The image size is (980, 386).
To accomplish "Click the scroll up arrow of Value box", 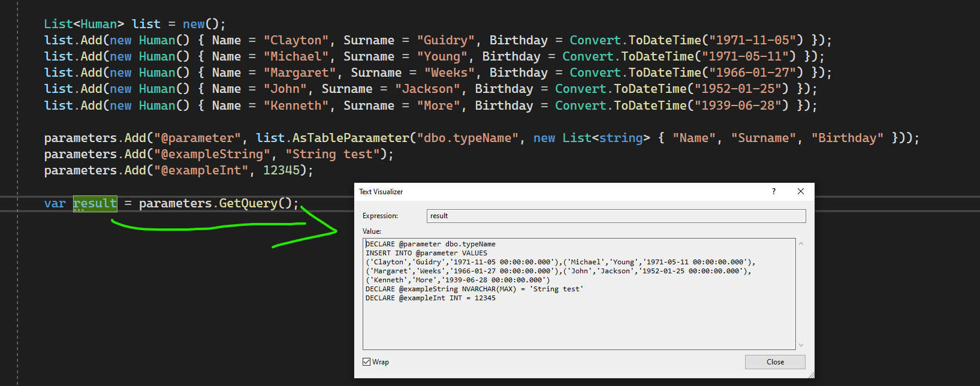I will click(x=801, y=244).
